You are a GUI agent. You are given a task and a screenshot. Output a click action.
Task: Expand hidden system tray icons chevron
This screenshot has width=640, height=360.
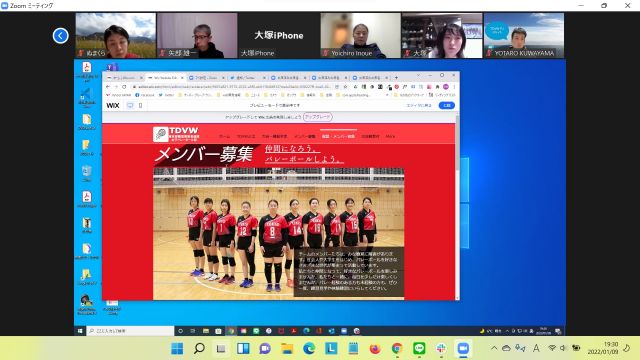click(494, 348)
